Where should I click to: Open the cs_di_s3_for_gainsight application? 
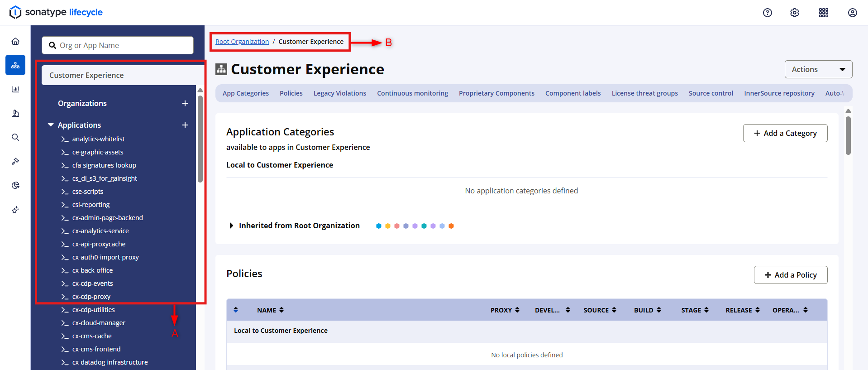tap(105, 178)
